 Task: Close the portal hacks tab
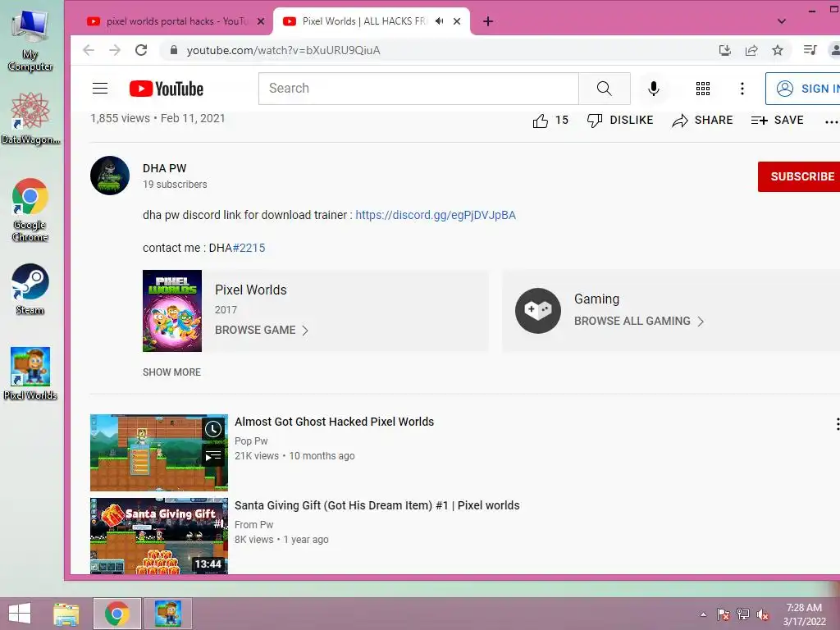(x=260, y=21)
